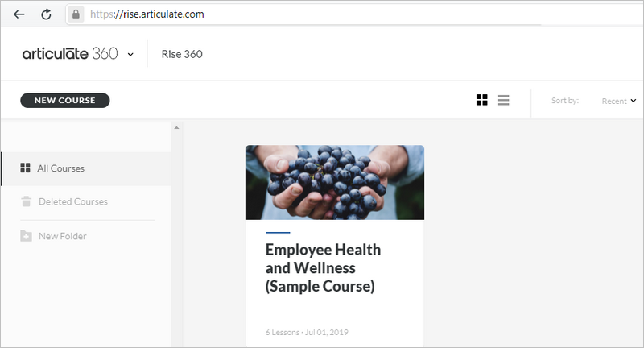644x348 pixels.
Task: Click the articulate 360 logo
Action: [x=70, y=53]
